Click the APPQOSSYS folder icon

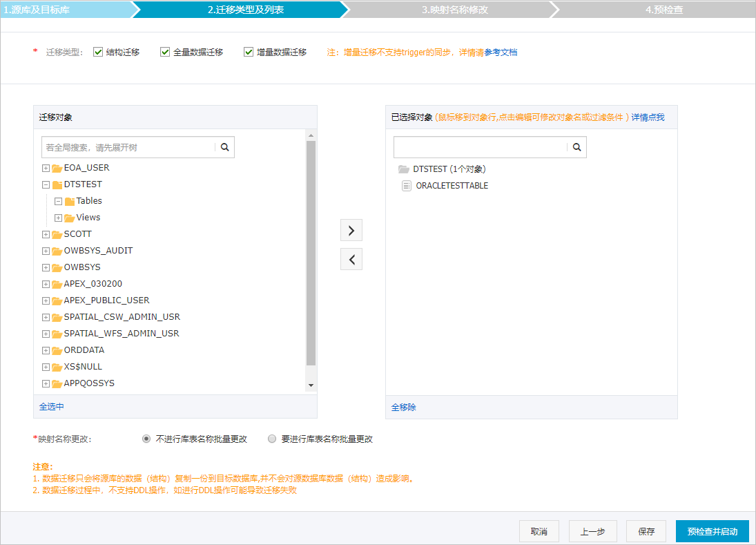pyautogui.click(x=57, y=383)
